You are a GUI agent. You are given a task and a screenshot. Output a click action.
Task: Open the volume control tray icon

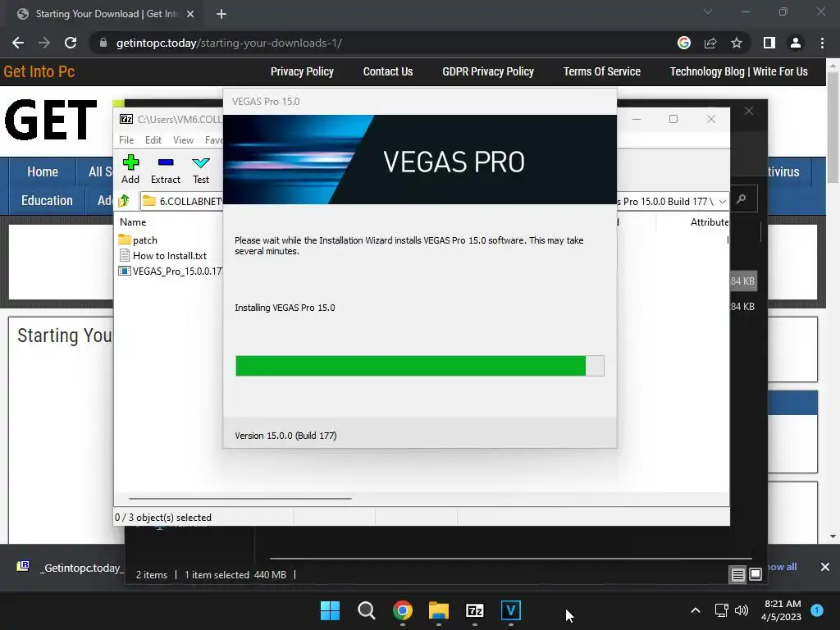[x=742, y=610]
